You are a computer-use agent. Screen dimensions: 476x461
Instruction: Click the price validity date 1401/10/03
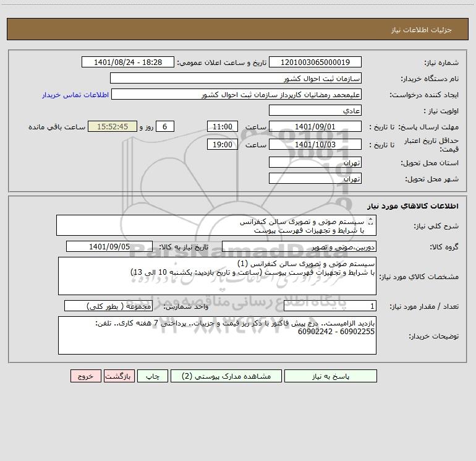pyautogui.click(x=315, y=144)
